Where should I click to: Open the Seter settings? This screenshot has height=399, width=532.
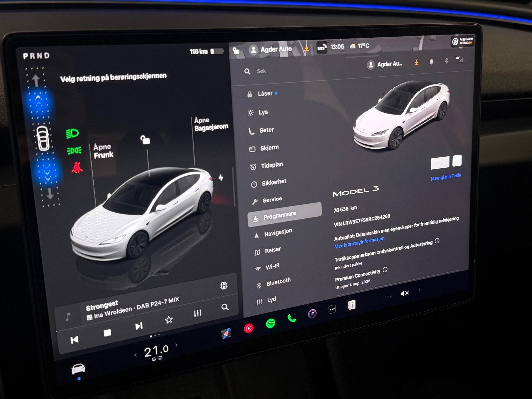click(261, 130)
